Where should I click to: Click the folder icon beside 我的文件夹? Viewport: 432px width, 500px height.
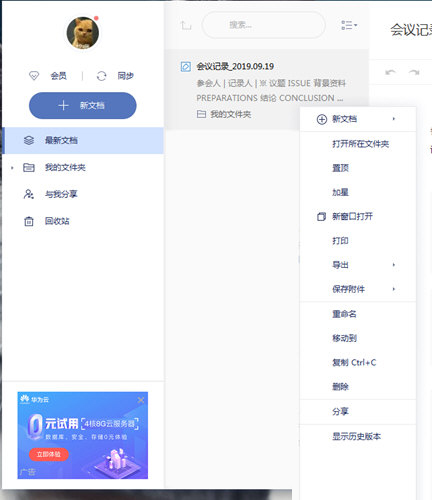coord(29,167)
